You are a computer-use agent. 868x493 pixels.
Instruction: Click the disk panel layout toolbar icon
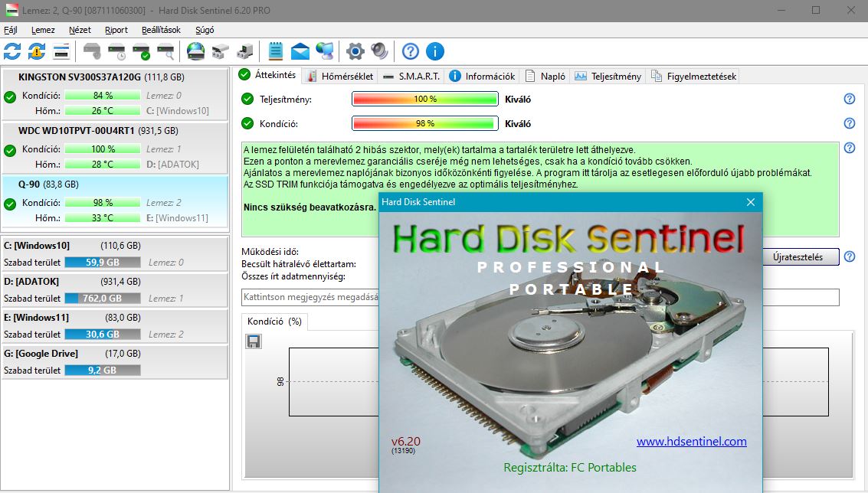61,51
